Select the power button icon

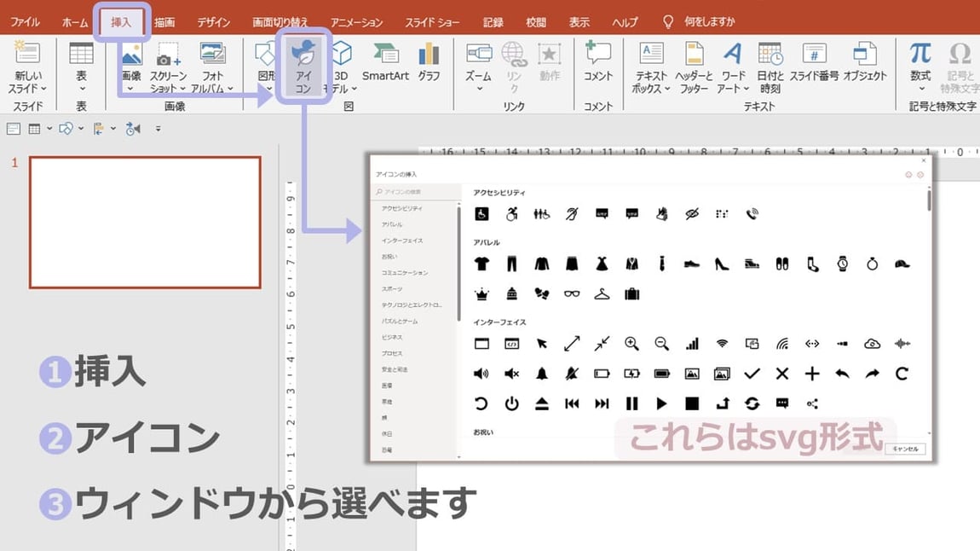[512, 403]
